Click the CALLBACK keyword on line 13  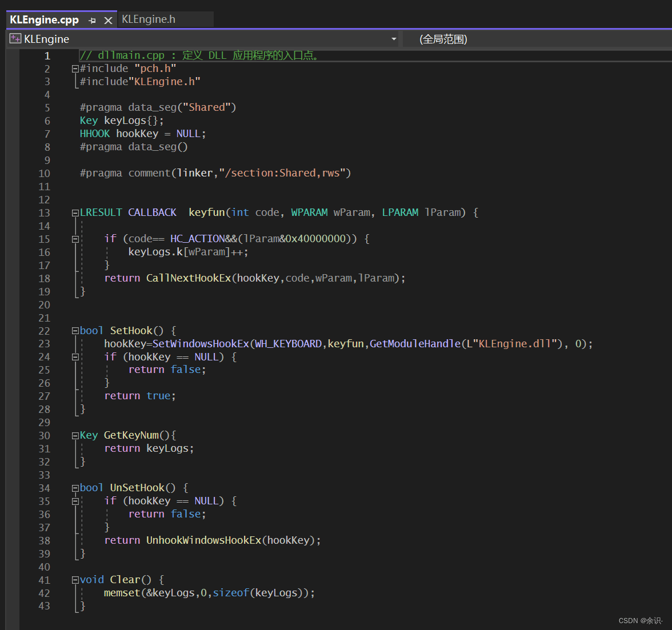pyautogui.click(x=152, y=212)
